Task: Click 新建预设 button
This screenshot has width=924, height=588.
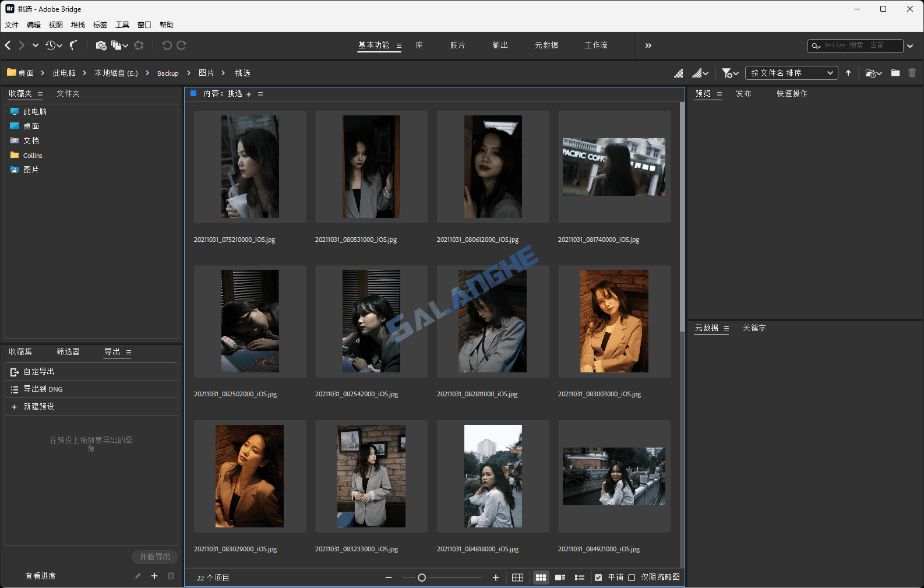Action: [x=91, y=407]
